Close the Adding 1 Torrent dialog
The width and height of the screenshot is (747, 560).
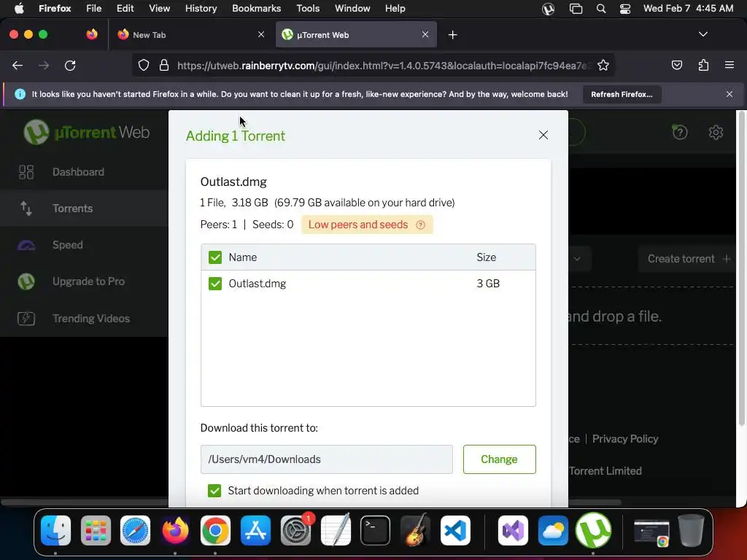pos(543,135)
